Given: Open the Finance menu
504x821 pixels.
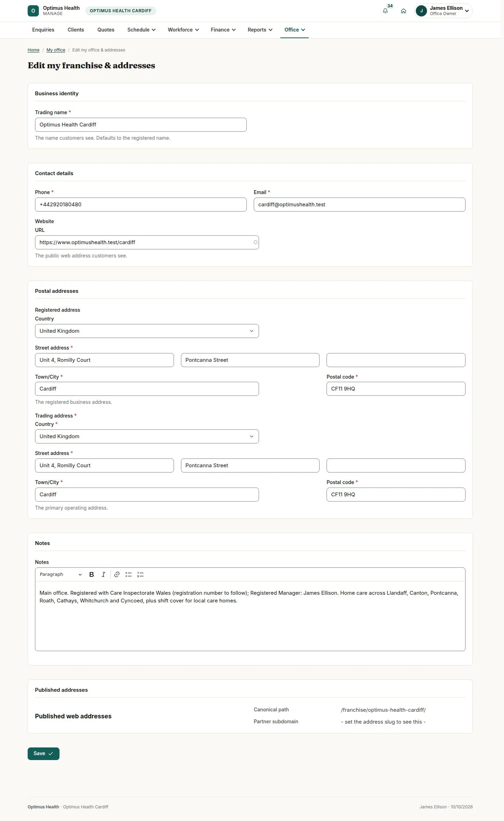Looking at the screenshot, I should point(223,30).
